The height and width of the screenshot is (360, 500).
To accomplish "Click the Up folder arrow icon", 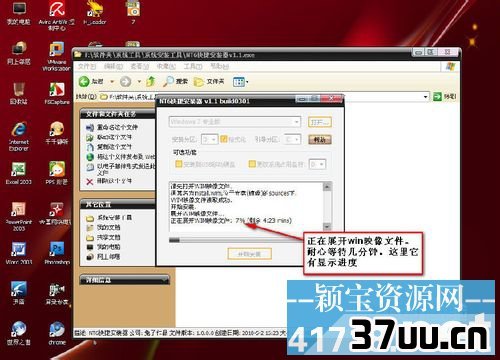I will tap(151, 81).
